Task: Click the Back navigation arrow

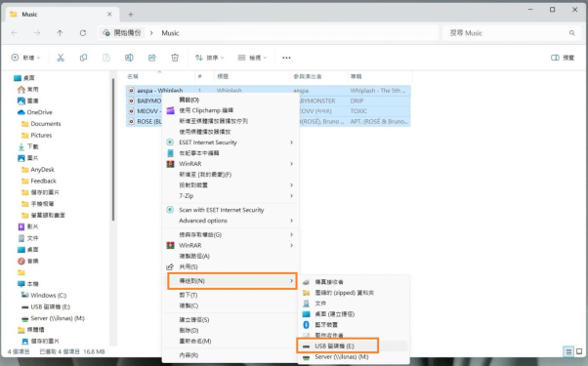Action: click(15, 33)
